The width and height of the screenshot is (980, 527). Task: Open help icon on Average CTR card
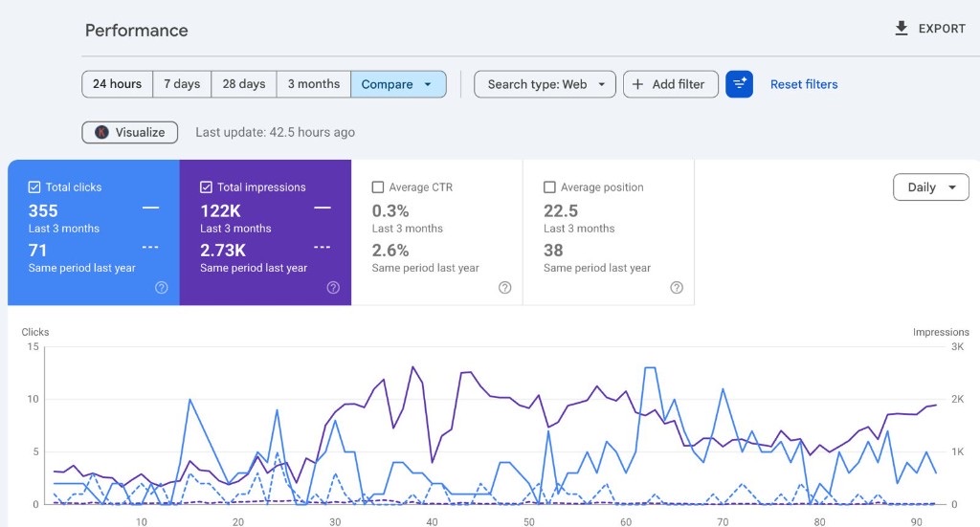tap(505, 287)
